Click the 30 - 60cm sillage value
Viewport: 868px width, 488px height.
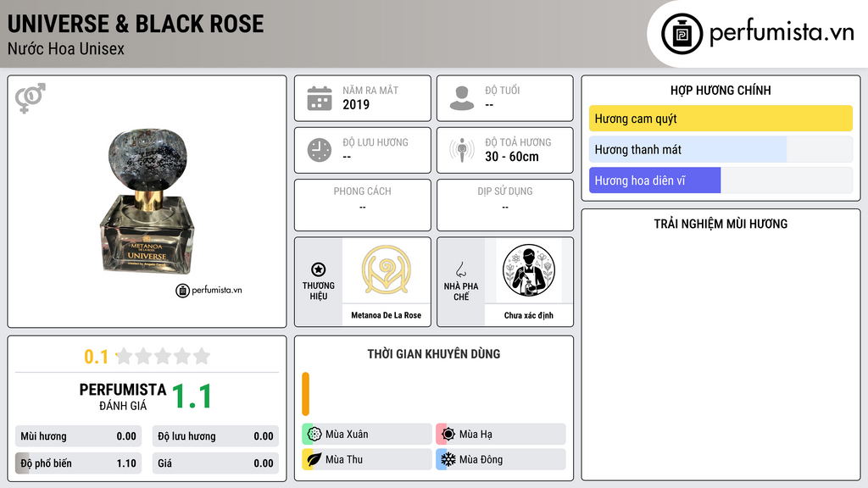click(512, 157)
